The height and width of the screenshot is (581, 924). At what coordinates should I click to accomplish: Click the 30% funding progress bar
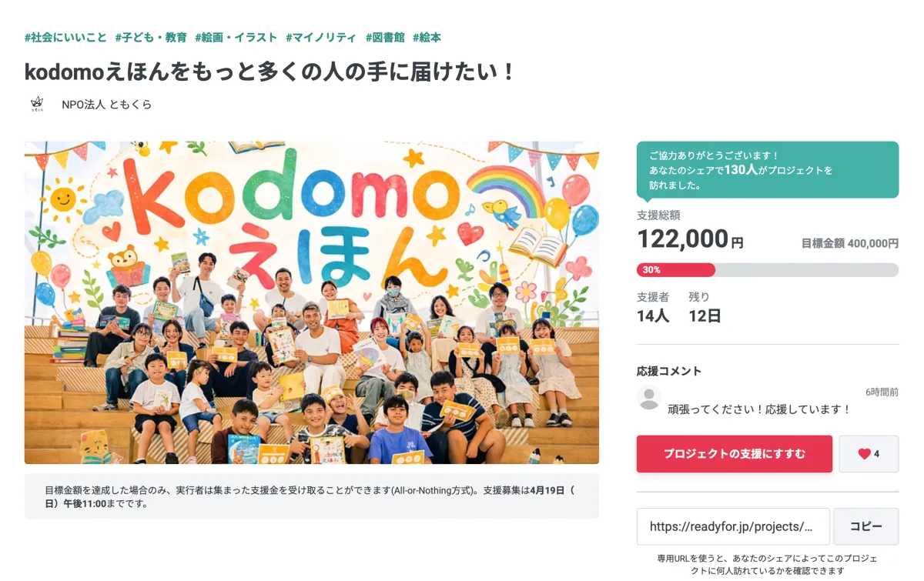767,270
